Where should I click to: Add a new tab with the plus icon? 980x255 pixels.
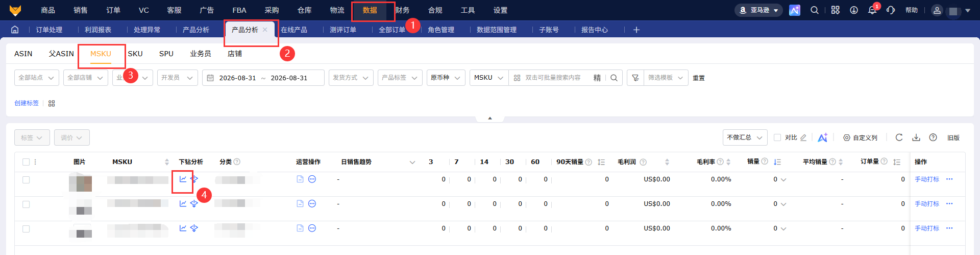click(x=636, y=30)
